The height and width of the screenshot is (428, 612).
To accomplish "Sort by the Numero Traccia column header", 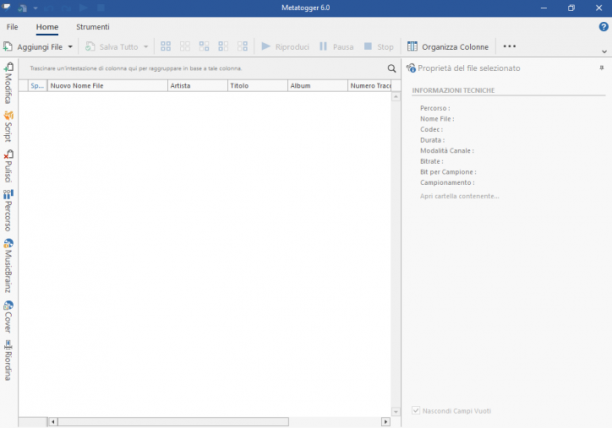I will point(370,86).
